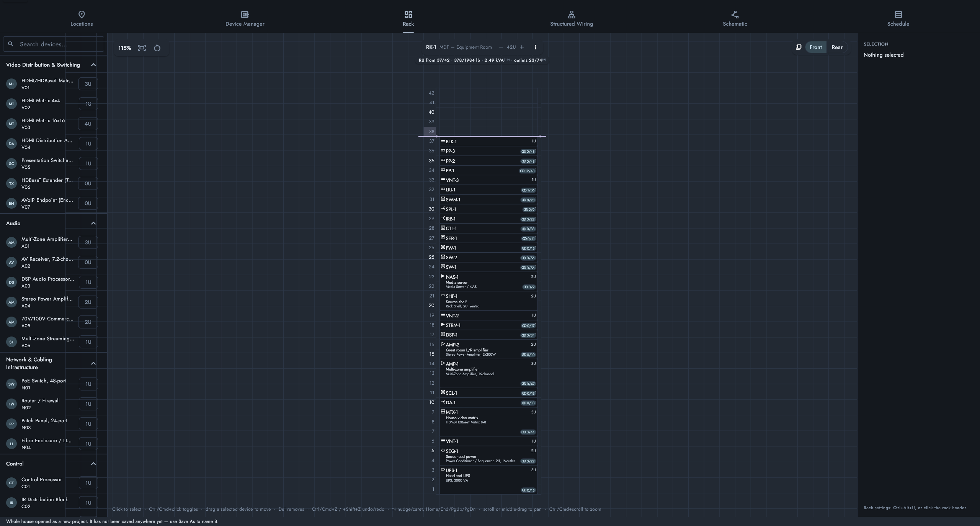Click the Search devices field
Viewport: 980px width, 526px height.
54,44
